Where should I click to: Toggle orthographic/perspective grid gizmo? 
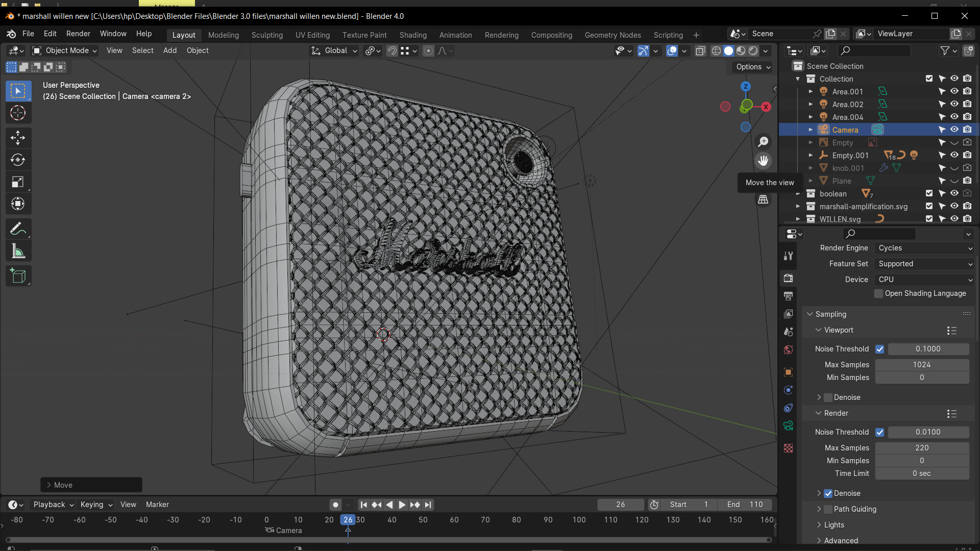pyautogui.click(x=763, y=199)
